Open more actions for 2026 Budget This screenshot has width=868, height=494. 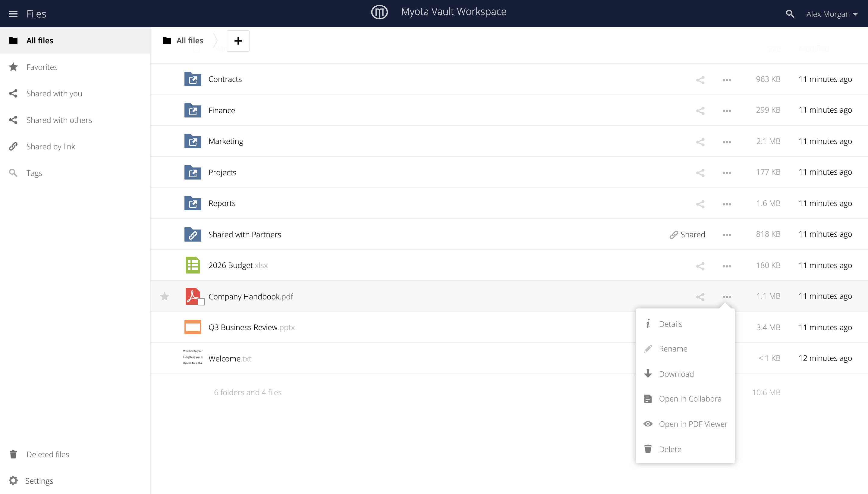[x=726, y=266]
